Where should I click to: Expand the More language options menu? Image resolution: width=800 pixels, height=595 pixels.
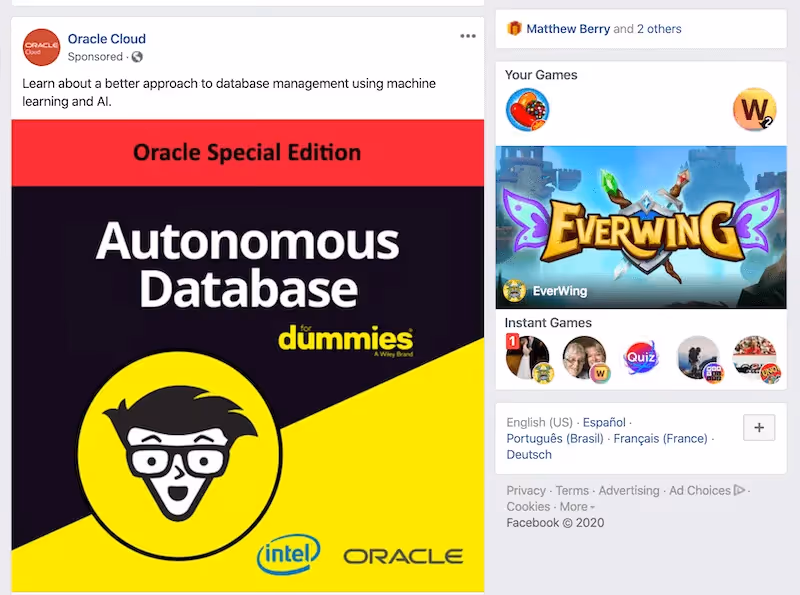[x=576, y=507]
